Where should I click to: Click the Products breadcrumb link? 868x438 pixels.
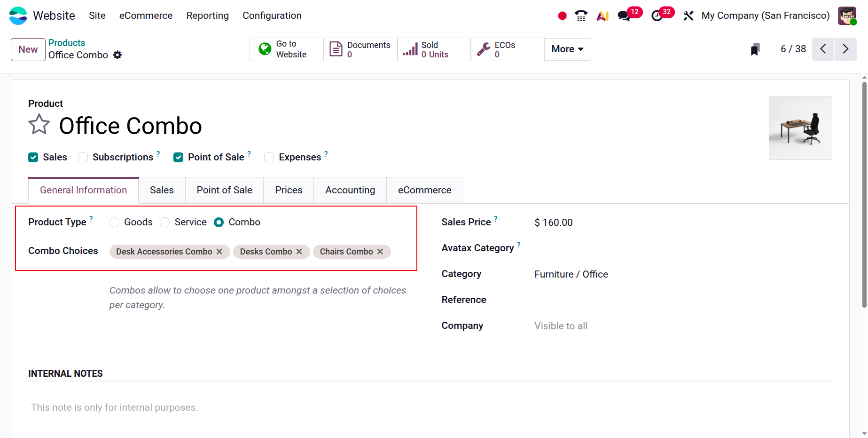tap(67, 43)
